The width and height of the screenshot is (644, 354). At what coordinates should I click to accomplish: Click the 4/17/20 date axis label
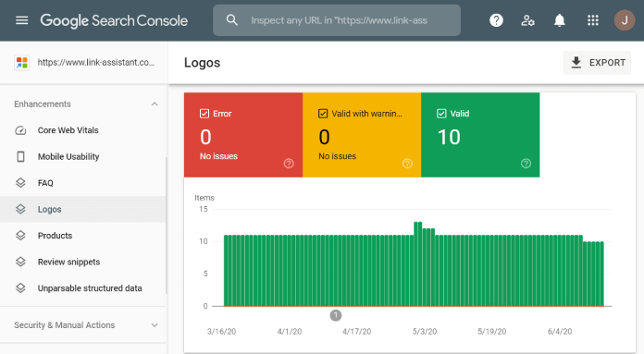pos(357,332)
